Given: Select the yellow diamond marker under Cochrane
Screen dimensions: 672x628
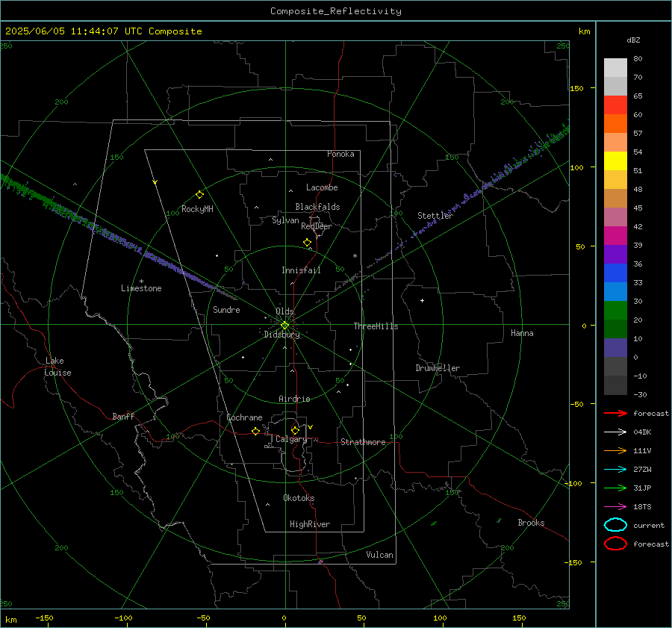Looking at the screenshot, I should click(255, 431).
